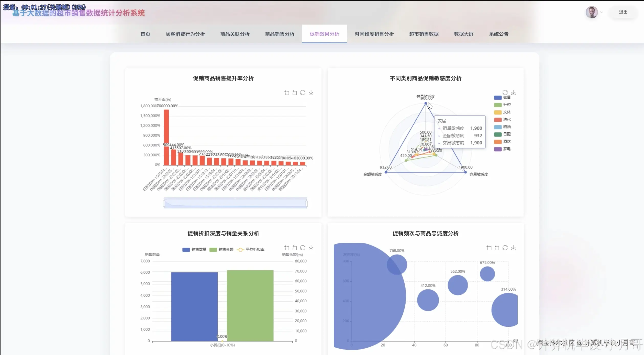Expand the user avatar dropdown arrow

[602, 12]
